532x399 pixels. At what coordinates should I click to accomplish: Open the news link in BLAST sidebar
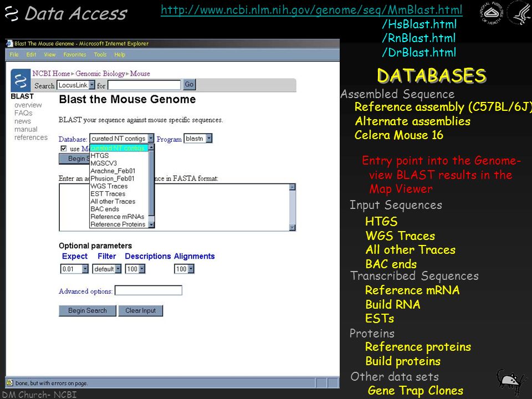point(23,121)
